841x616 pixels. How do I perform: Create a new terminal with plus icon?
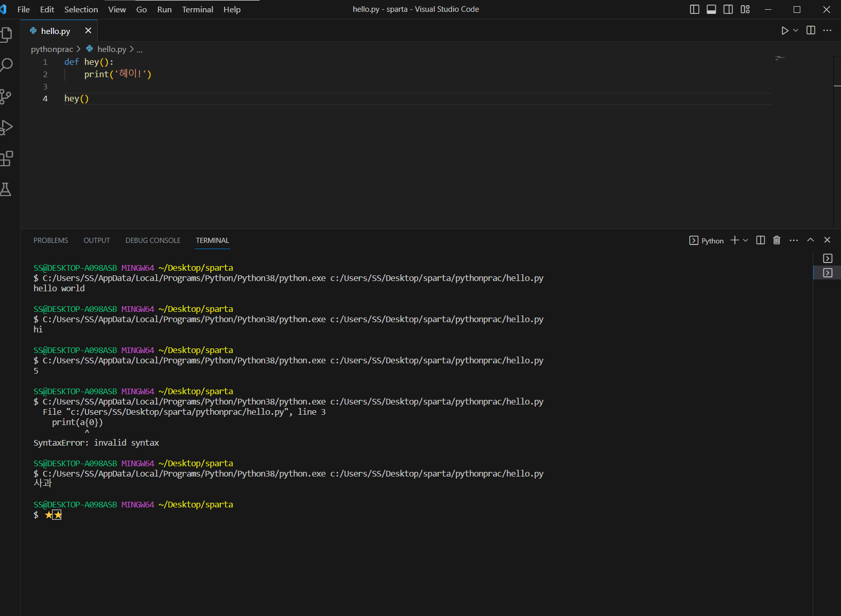(735, 240)
